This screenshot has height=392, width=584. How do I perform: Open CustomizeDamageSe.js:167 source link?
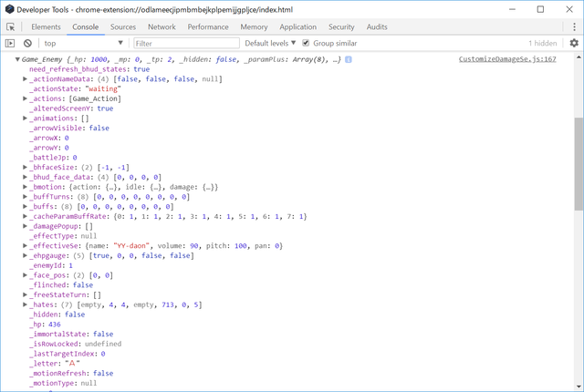(x=507, y=59)
